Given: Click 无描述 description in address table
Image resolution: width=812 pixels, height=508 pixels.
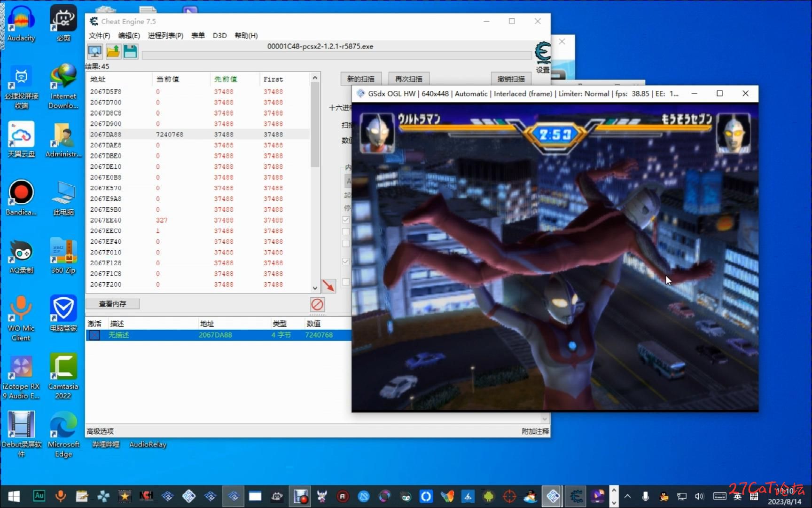Looking at the screenshot, I should point(118,335).
